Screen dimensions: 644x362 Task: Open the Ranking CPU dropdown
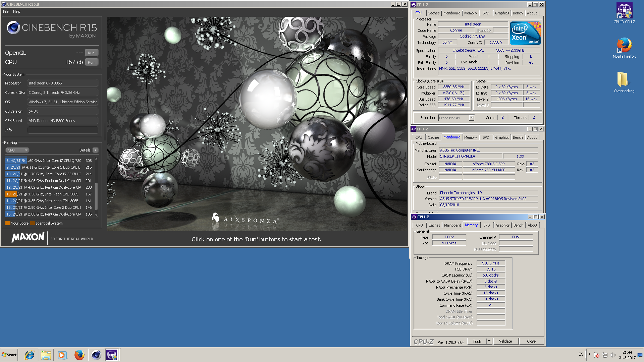click(17, 150)
